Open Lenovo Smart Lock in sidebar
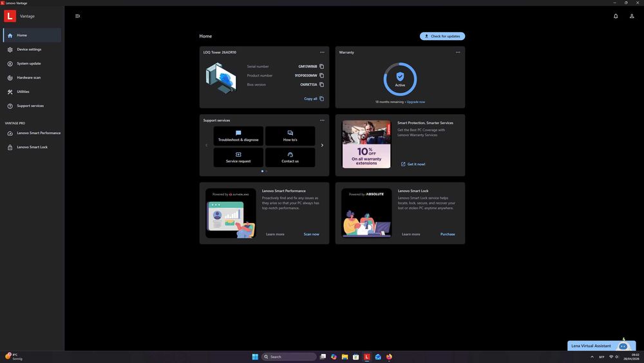Image resolution: width=644 pixels, height=363 pixels. click(x=32, y=147)
